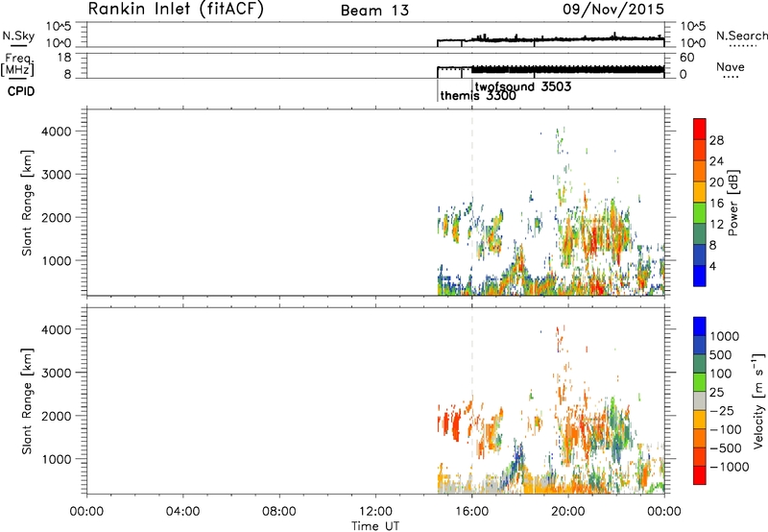
Task: Click the 'themis 3300' CPID text
Action: coord(478,95)
